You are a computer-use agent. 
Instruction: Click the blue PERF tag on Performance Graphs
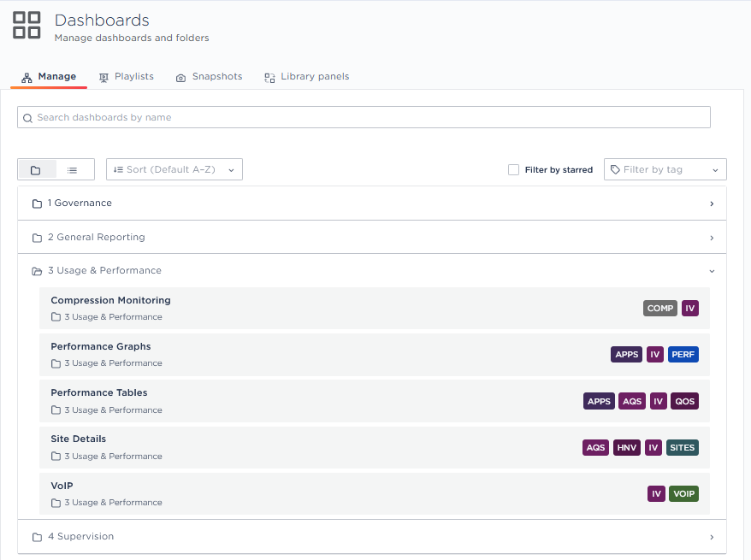click(x=683, y=355)
